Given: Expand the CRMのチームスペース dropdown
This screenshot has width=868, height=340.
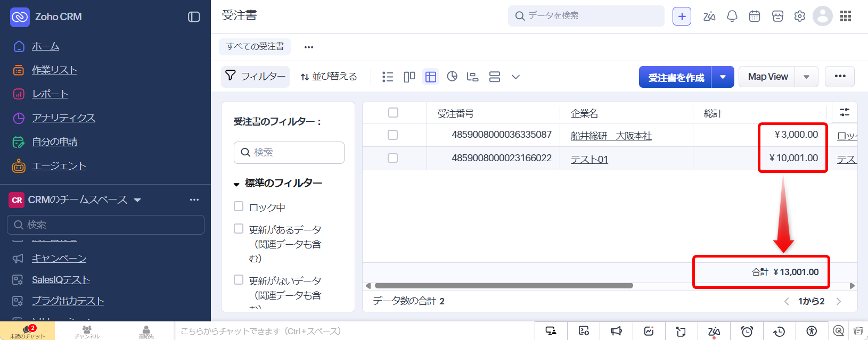Looking at the screenshot, I should [137, 200].
